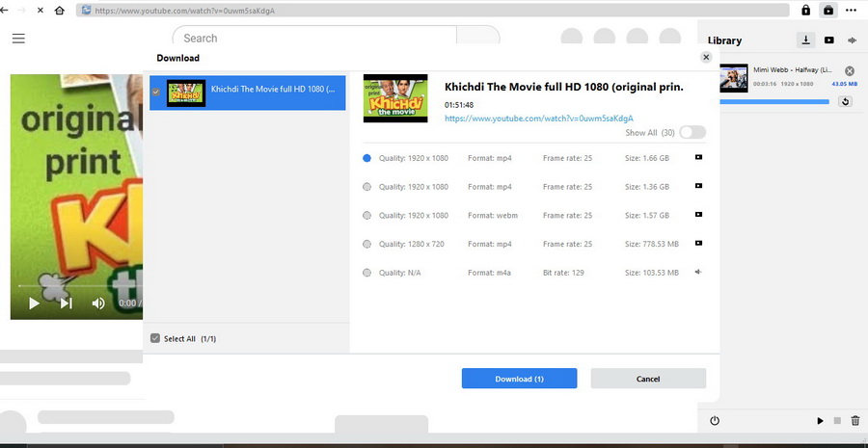Select the m4a audio-only option
This screenshot has width=868, height=448.
(366, 273)
